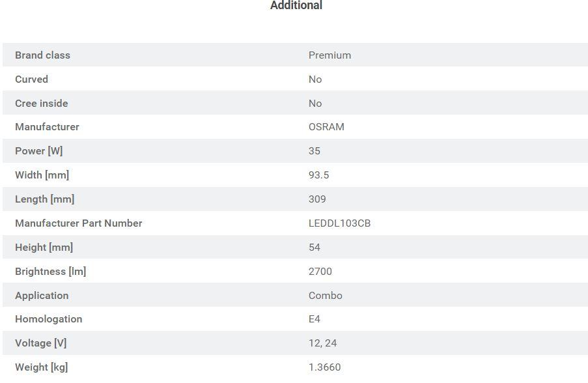Select the 1.3660 weight value
Viewport: 588px width, 383px height.
324,367
